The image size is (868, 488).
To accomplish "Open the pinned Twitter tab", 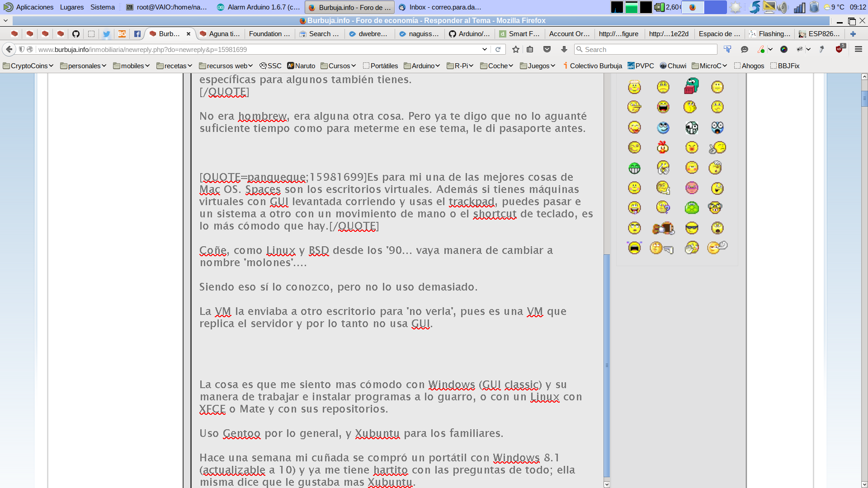I will click(x=107, y=34).
